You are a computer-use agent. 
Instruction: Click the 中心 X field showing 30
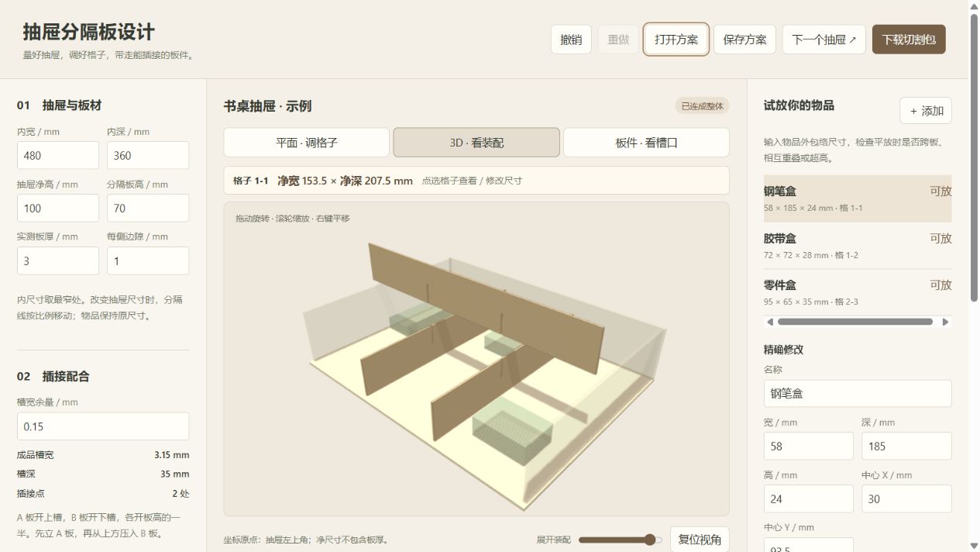coord(906,499)
